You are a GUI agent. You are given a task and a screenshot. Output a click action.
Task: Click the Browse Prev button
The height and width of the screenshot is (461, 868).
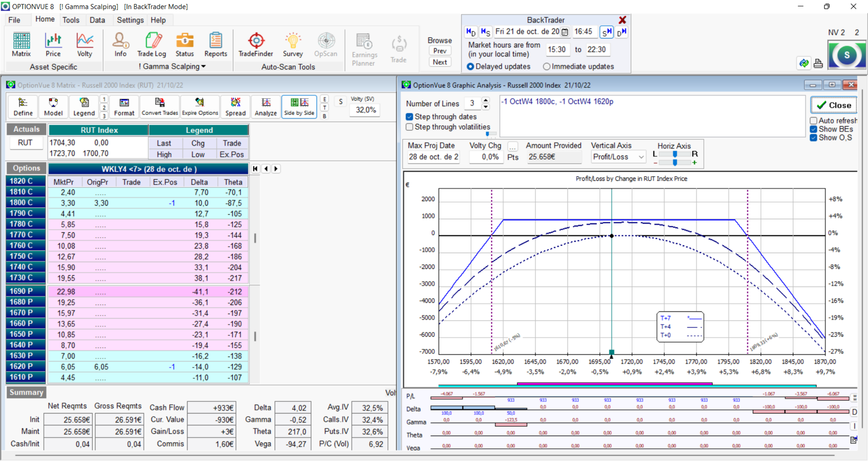(440, 51)
